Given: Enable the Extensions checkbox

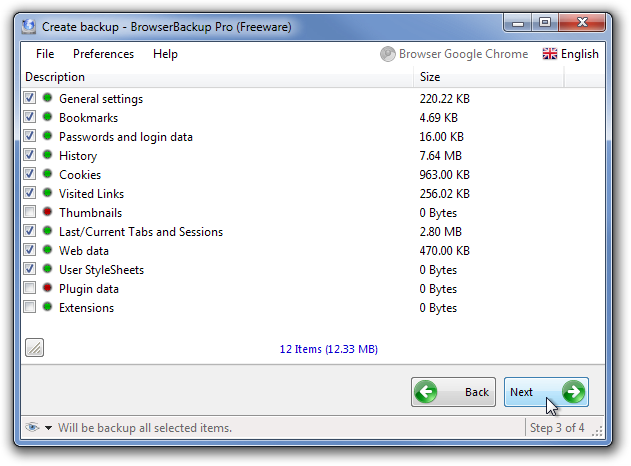Looking at the screenshot, I should [29, 307].
